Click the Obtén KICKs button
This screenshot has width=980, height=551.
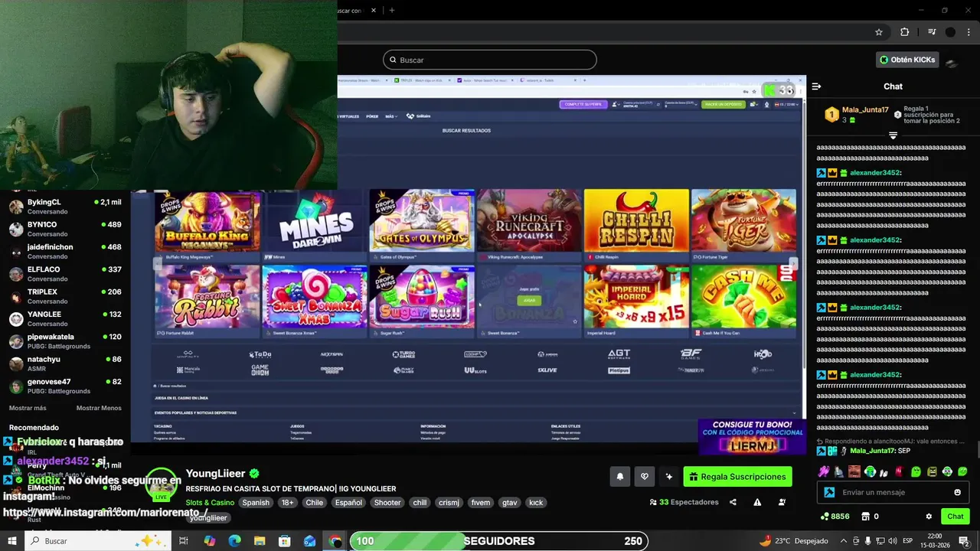[907, 60]
